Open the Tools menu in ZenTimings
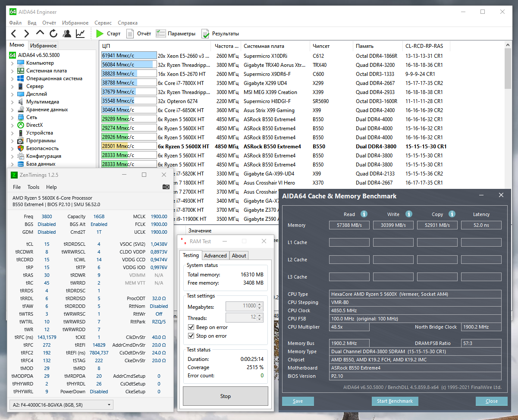This screenshot has width=518, height=420. (33, 187)
